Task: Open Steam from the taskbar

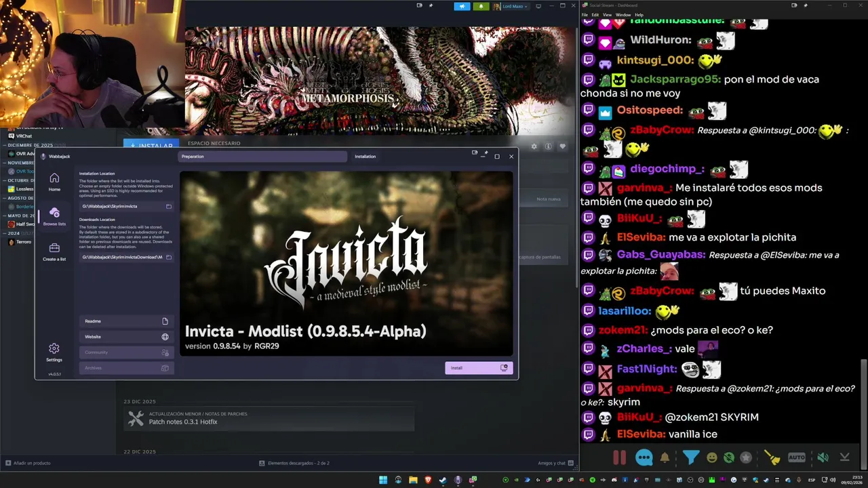Action: point(443,480)
